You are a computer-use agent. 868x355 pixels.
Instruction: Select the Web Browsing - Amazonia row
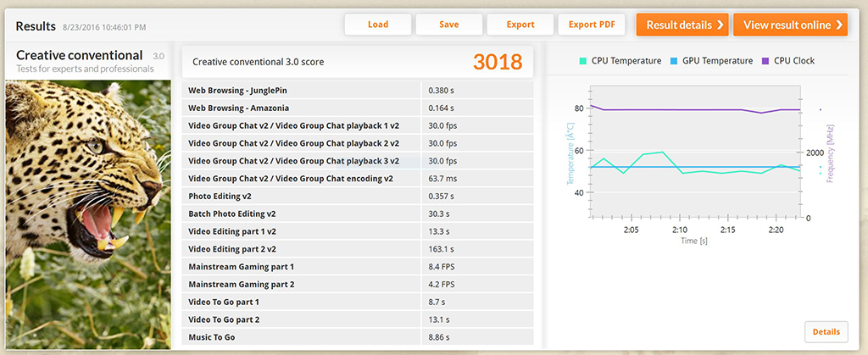tap(301, 108)
